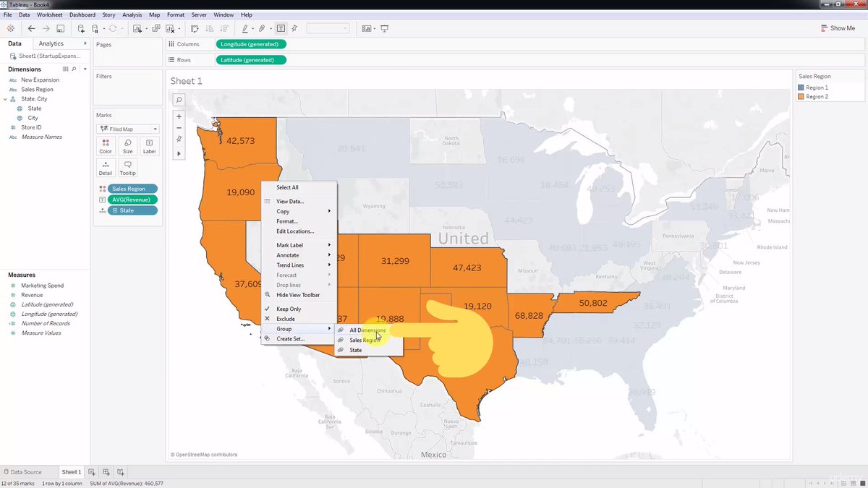Click the Size button on Marks card
Screen dimensions: 868x488
[127, 146]
